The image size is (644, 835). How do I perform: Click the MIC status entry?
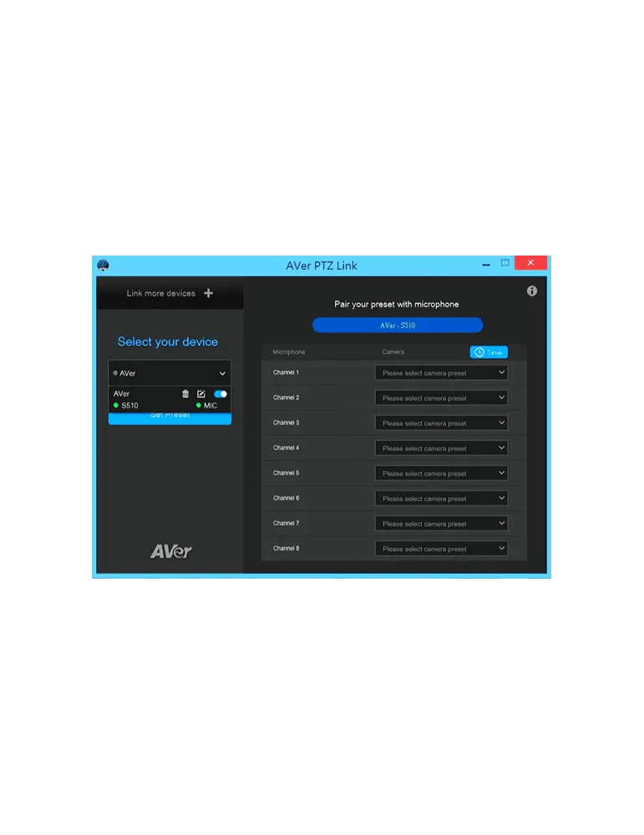206,405
